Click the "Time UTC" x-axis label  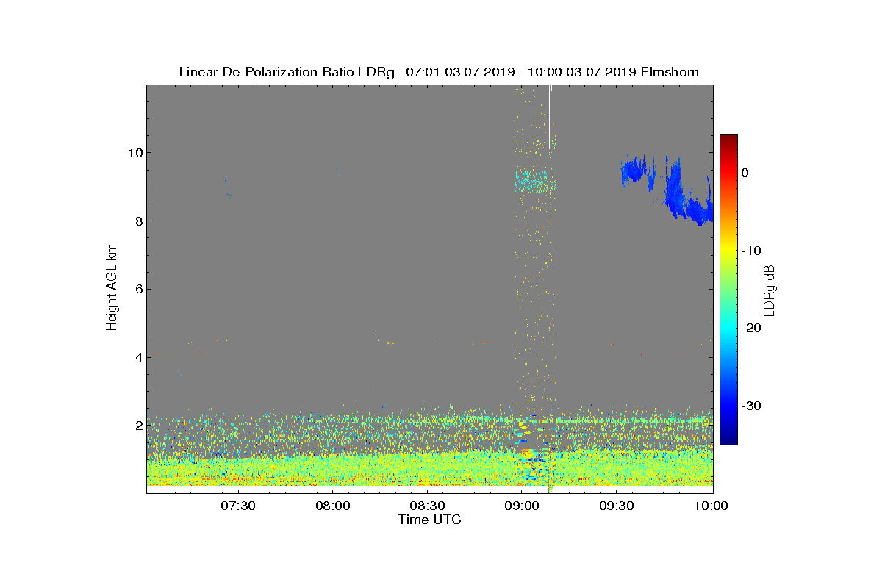(x=429, y=520)
